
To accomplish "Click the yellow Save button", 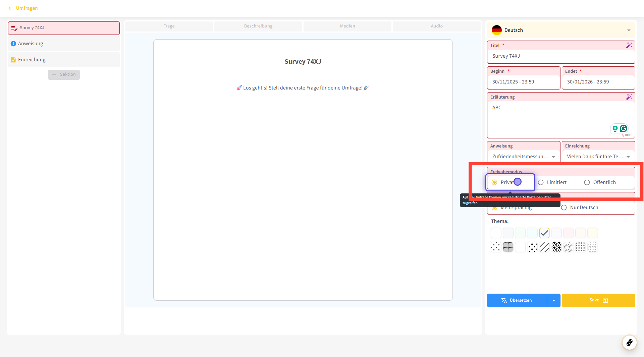I will point(598,300).
